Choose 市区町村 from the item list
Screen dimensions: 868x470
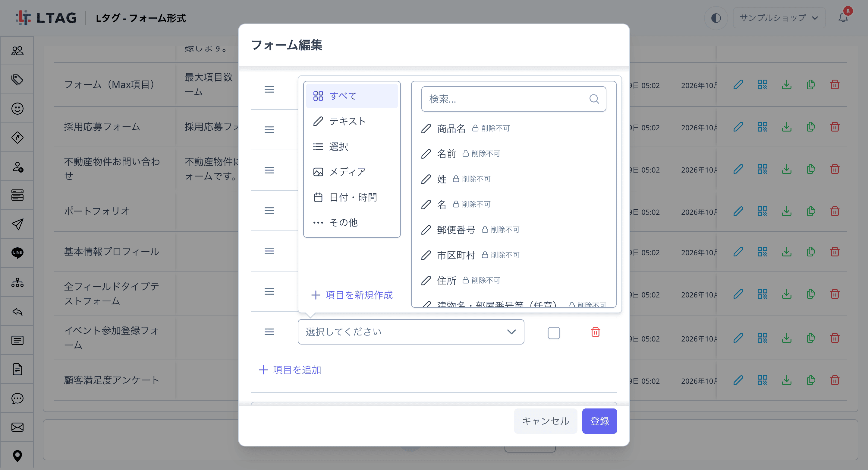click(513, 255)
